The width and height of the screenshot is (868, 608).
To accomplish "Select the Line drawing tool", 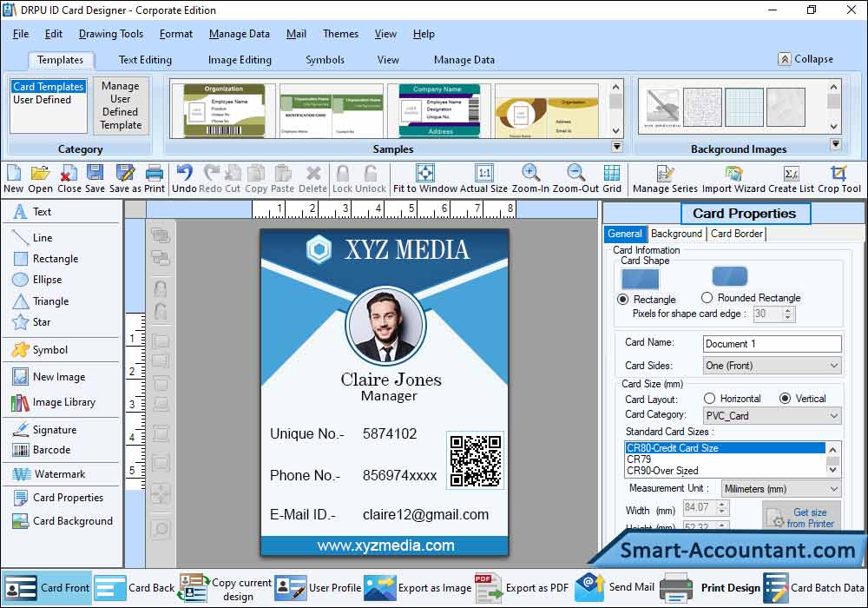I will coord(32,237).
